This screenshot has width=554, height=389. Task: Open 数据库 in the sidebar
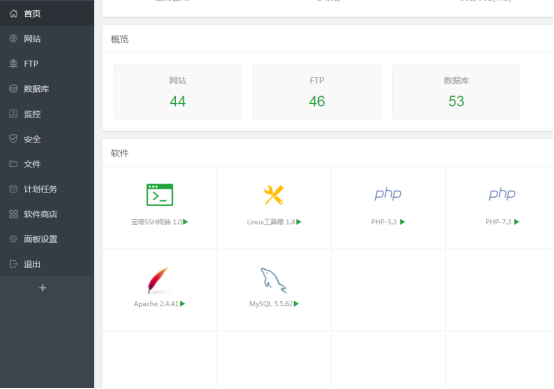47,89
